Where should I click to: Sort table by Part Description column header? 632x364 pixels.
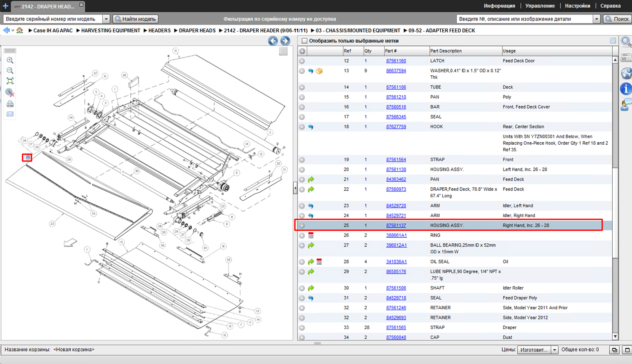[465, 51]
